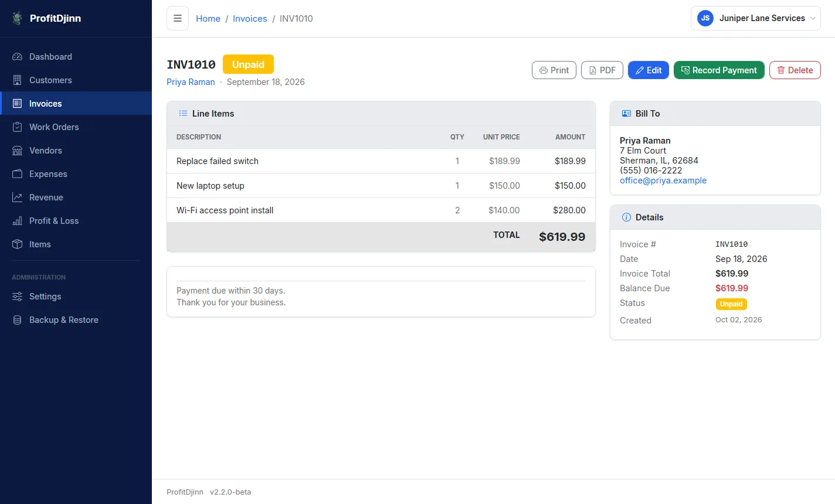Click the Expenses wallet icon
835x504 pixels.
click(x=18, y=174)
